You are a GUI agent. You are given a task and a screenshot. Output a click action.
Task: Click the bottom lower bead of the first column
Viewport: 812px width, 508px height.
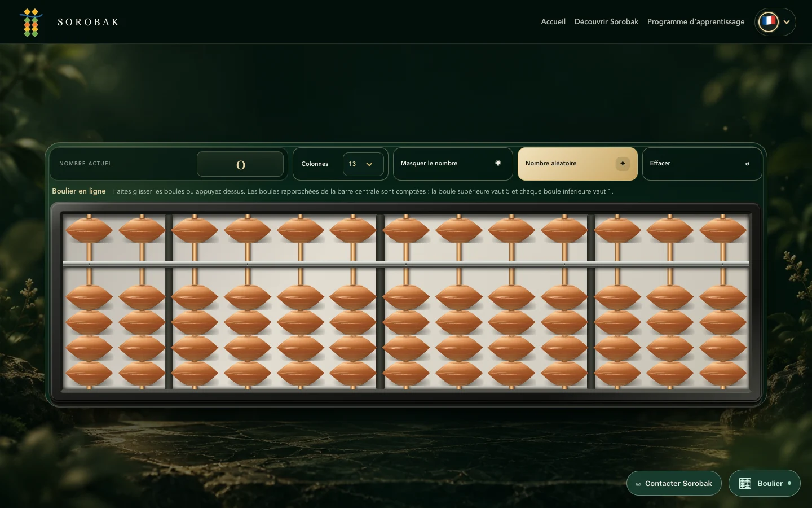coord(89,374)
